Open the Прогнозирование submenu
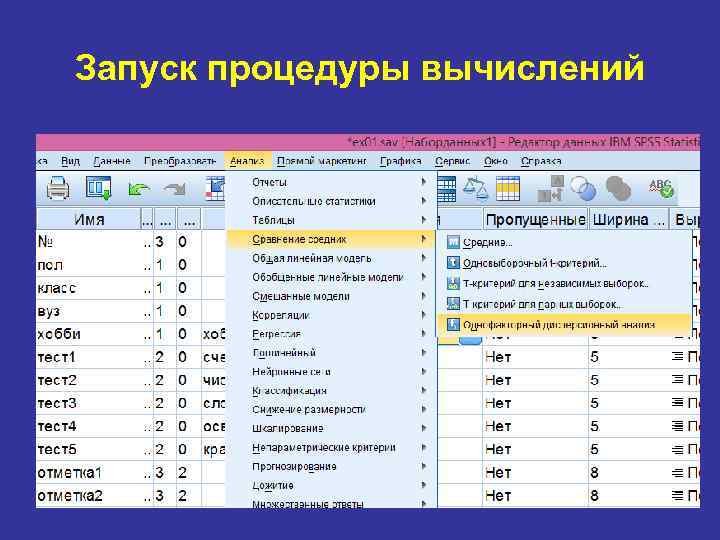The image size is (720, 540). 331,466
